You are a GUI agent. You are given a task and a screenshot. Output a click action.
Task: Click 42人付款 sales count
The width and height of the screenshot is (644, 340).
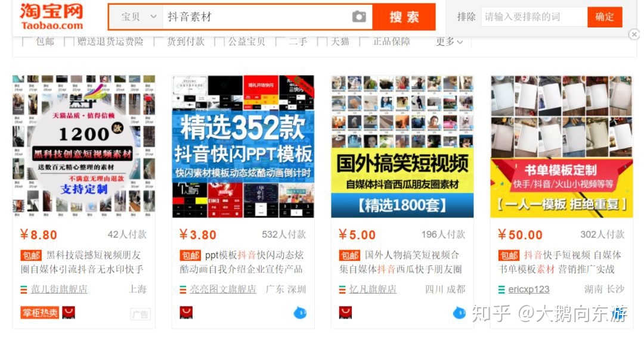127,235
